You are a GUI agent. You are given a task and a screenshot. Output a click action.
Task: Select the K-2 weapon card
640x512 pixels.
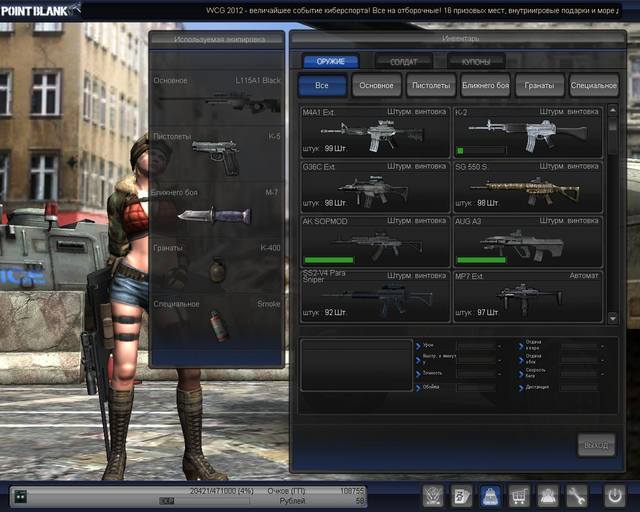528,132
